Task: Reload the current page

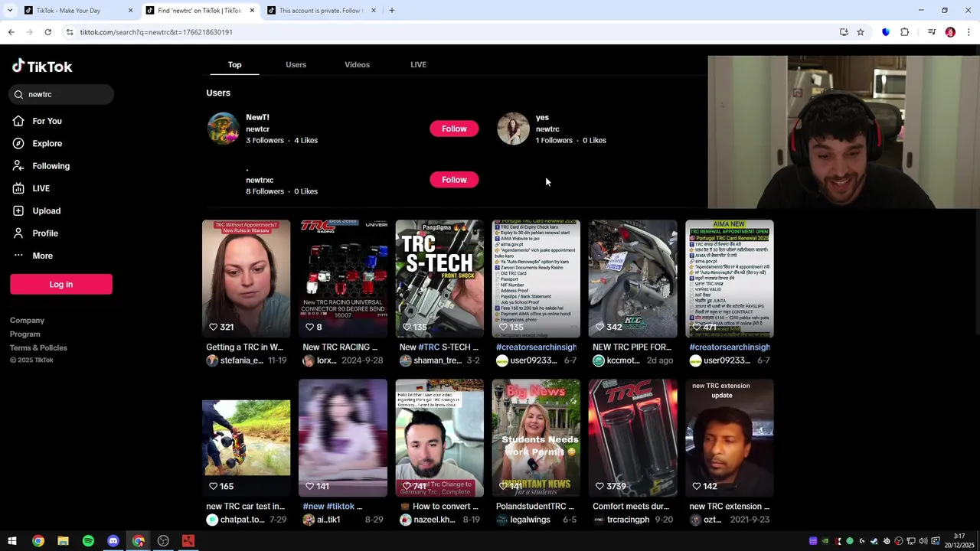Action: pyautogui.click(x=47, y=32)
